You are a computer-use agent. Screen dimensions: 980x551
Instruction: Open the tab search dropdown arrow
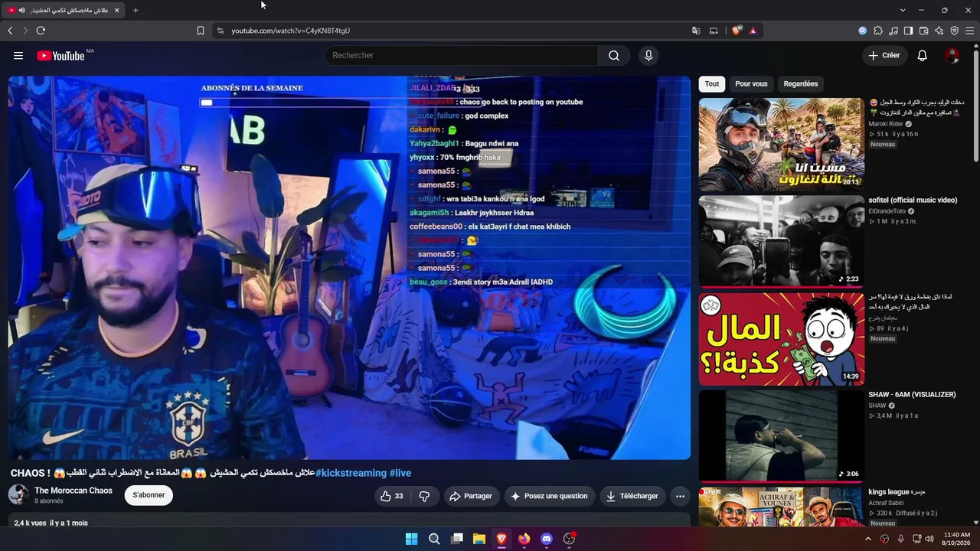tap(903, 10)
